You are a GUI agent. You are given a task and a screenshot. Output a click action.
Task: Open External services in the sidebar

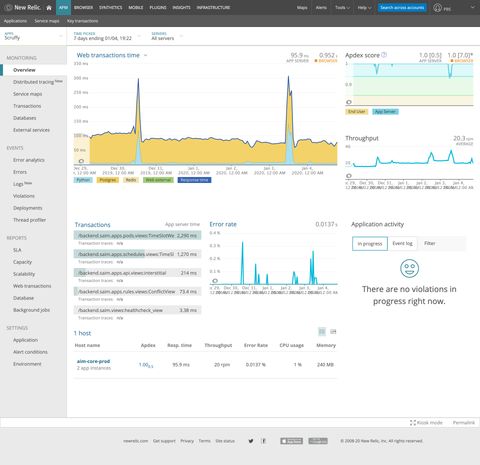tap(31, 130)
